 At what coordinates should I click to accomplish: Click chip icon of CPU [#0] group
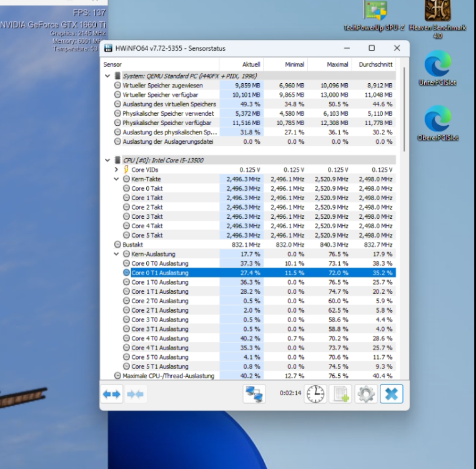coord(117,160)
